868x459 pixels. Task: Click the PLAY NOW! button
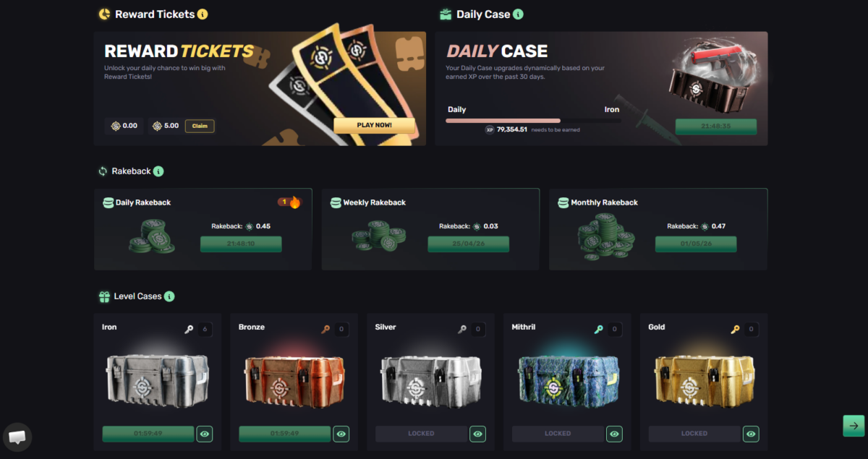374,125
